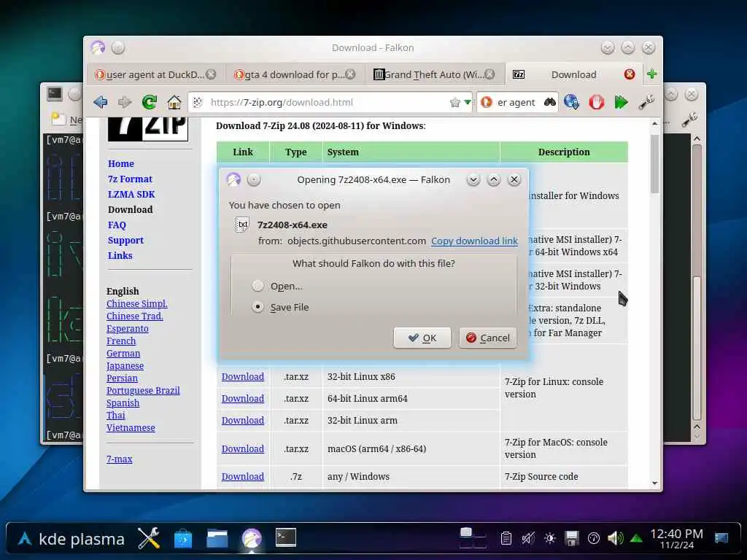Click the volume speaker tray icon
The height and width of the screenshot is (560, 747).
(x=615, y=539)
